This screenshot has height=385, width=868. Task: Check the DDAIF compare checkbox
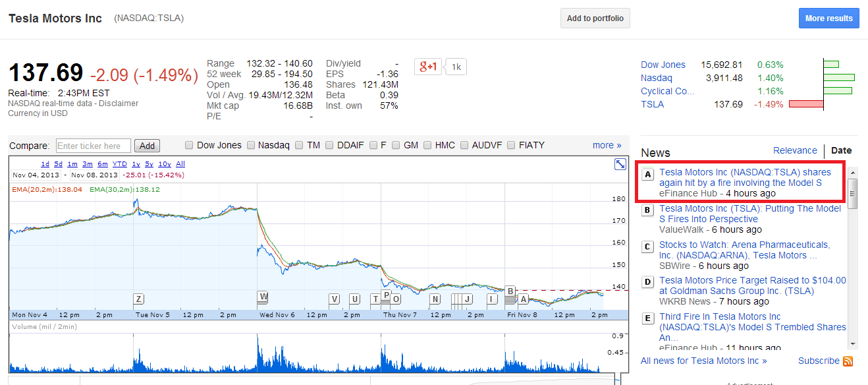coord(330,145)
